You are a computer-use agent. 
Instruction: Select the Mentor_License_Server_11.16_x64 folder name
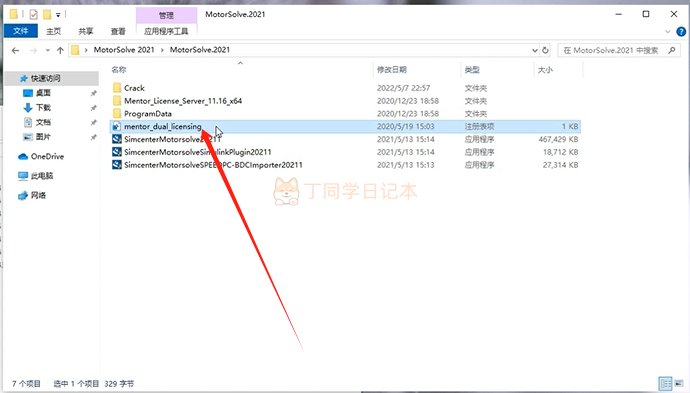[183, 101]
